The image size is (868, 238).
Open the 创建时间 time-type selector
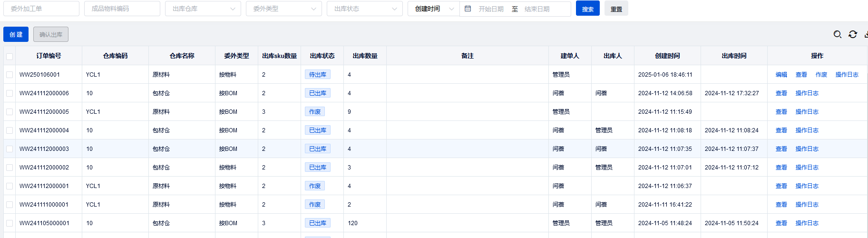pos(434,9)
